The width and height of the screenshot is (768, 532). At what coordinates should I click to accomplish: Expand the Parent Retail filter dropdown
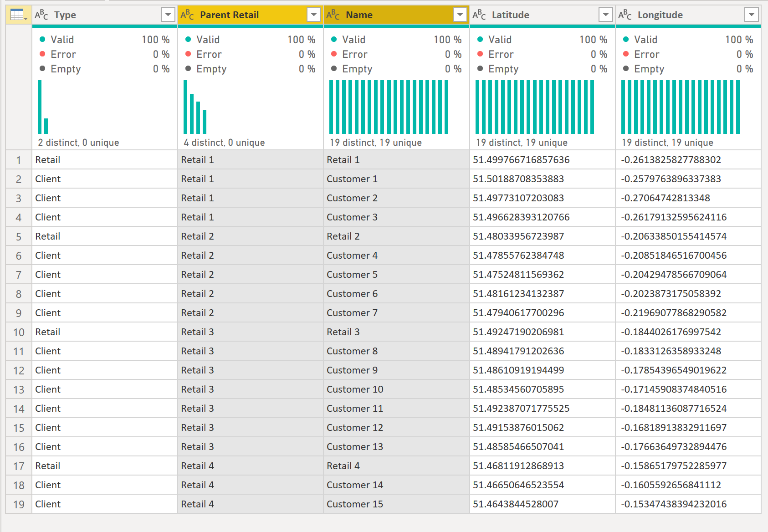click(314, 15)
